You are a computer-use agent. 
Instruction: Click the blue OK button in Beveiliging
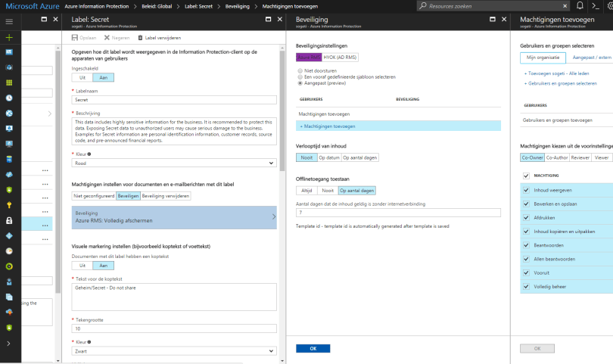313,348
